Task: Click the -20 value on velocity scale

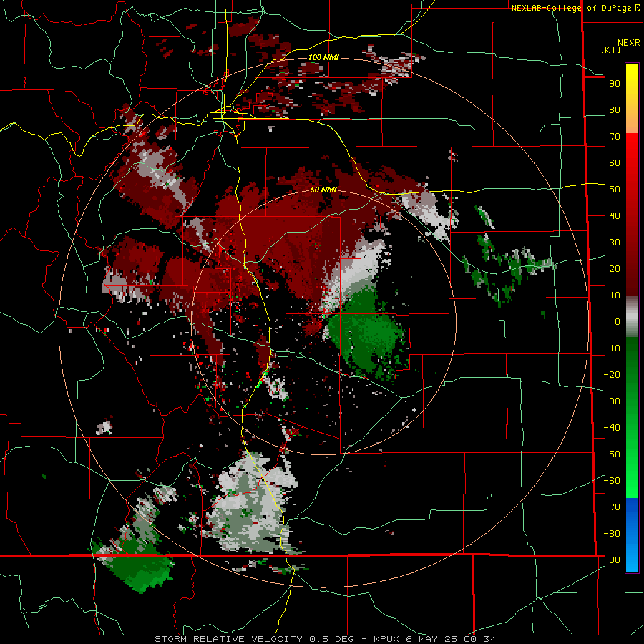Action: pyautogui.click(x=612, y=375)
